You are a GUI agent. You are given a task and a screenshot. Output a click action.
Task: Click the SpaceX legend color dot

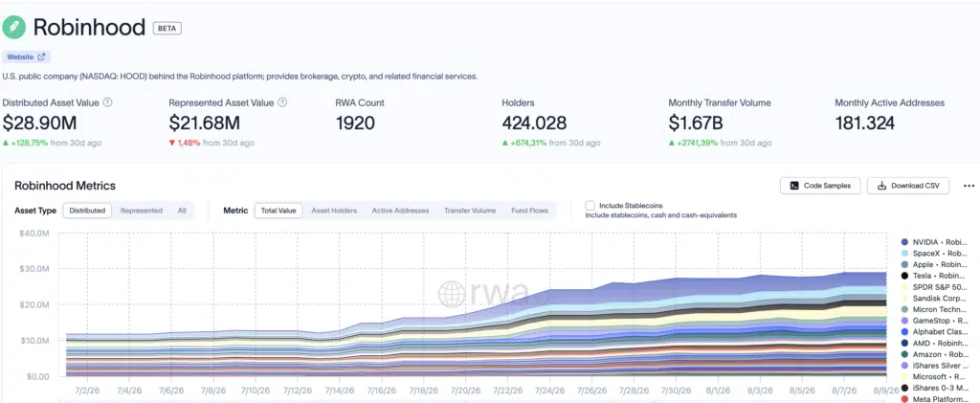(x=903, y=253)
